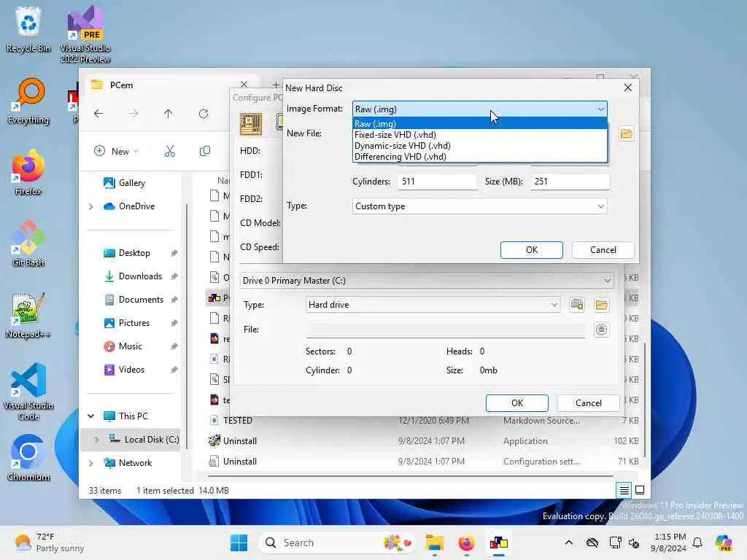Viewport: 747px width, 560px height.
Task: Choose Differencing VHD (.vhd) format
Action: pos(480,157)
